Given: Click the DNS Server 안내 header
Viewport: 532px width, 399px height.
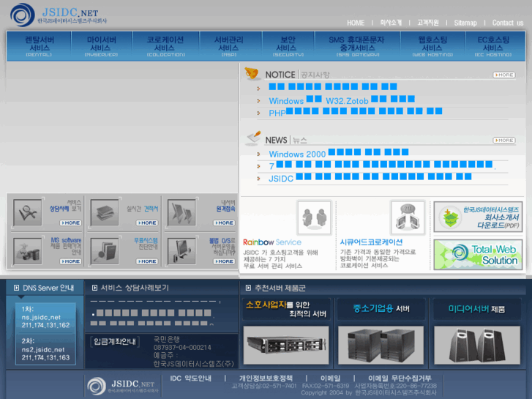Looking at the screenshot, I should tap(44, 288).
